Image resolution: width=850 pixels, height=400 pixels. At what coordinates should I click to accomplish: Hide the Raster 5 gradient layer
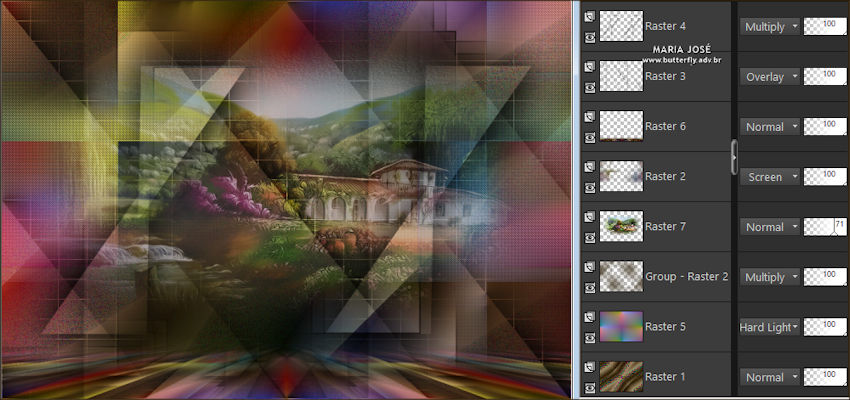(590, 337)
